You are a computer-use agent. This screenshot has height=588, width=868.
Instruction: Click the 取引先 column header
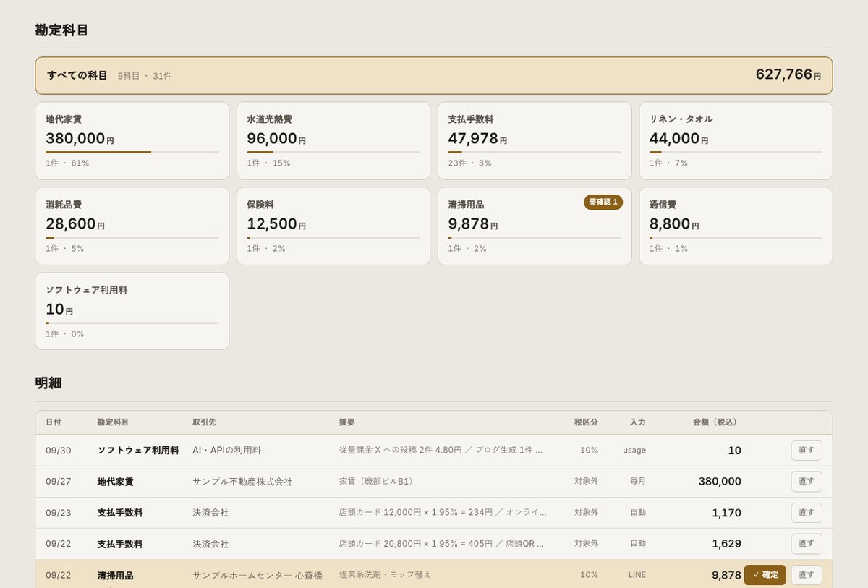tap(204, 422)
